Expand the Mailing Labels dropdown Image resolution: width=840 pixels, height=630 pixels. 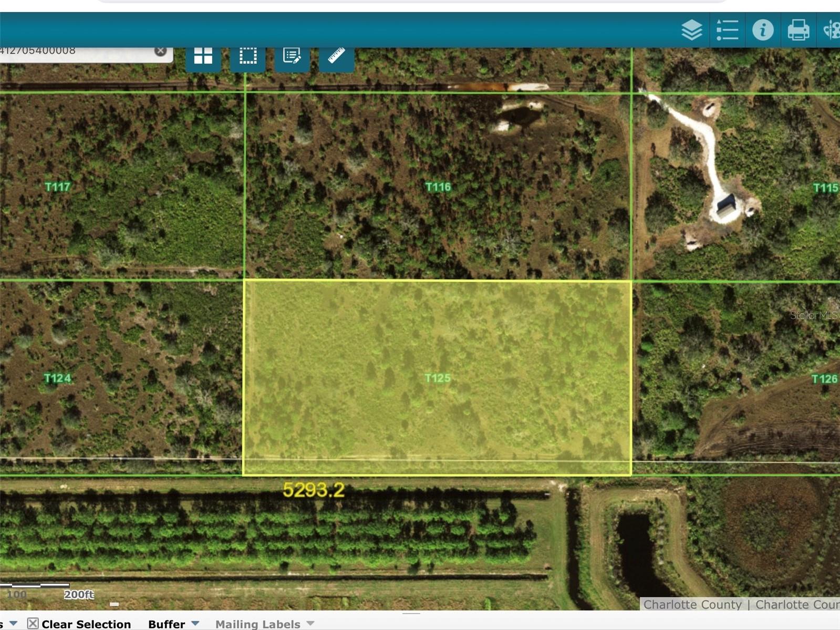point(310,624)
